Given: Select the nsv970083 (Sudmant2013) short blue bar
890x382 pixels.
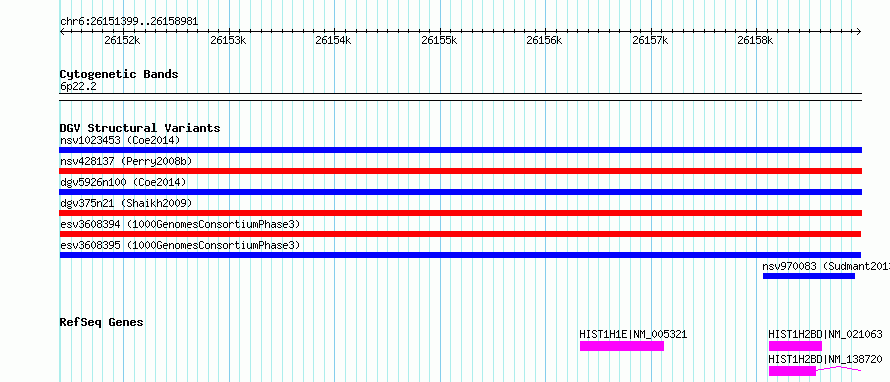Looking at the screenshot, I should click(809, 276).
